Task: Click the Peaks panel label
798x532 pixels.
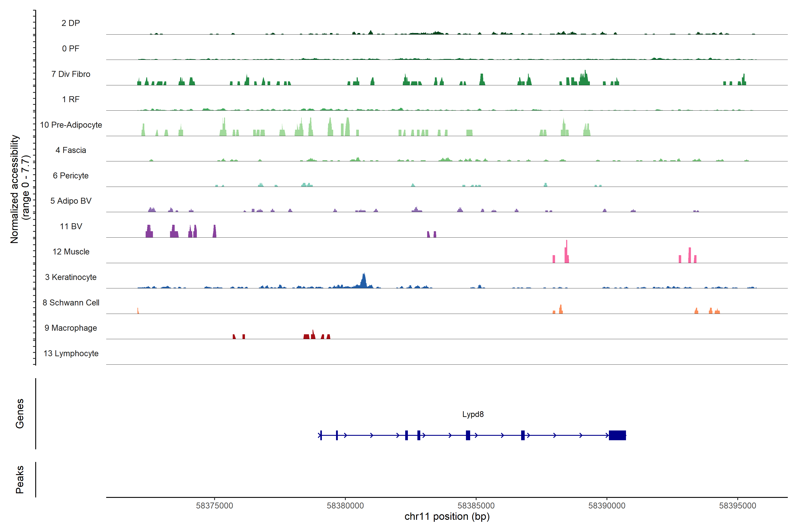Action: click(20, 479)
